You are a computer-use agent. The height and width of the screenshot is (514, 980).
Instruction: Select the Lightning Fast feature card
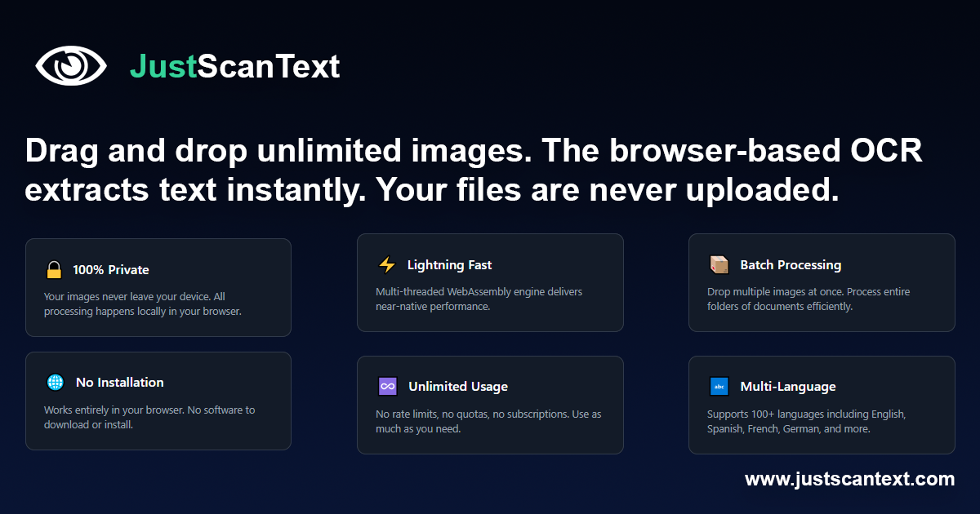[490, 283]
